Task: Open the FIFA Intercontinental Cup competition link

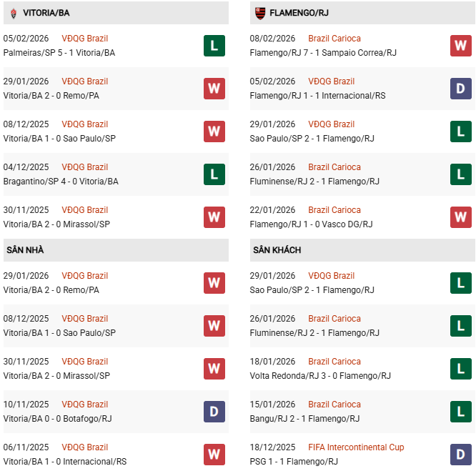Action: tap(356, 447)
